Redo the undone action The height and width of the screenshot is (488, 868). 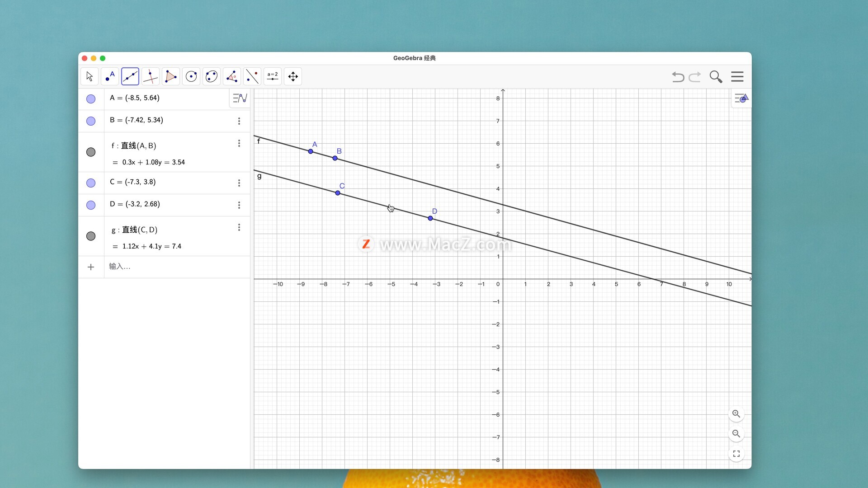click(695, 77)
